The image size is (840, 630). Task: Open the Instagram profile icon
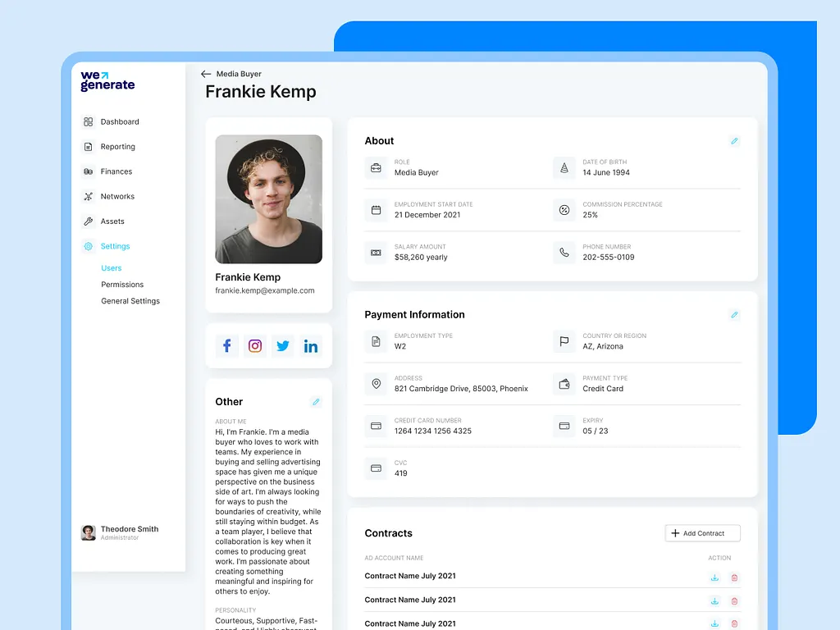(x=255, y=346)
